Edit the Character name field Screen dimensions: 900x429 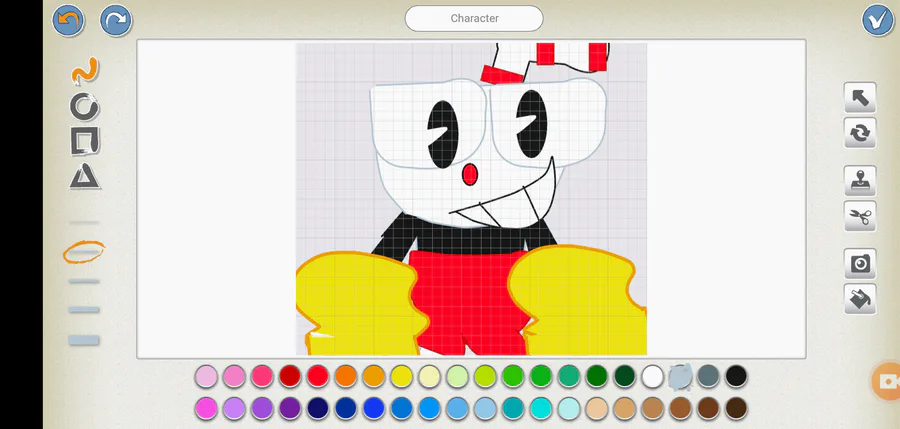point(474,18)
